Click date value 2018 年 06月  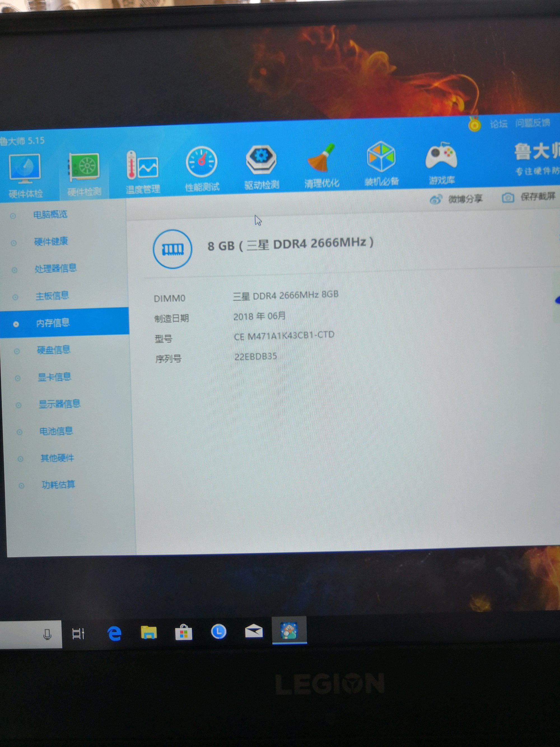(260, 317)
